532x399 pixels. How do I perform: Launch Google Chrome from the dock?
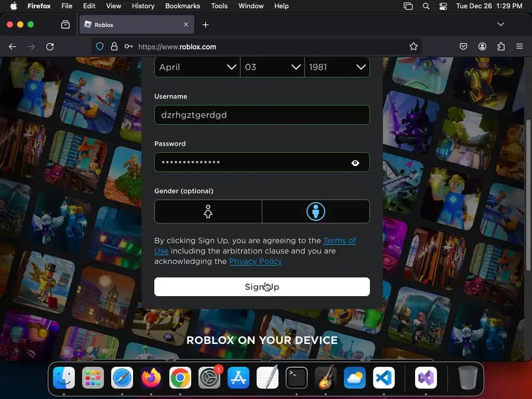coord(180,378)
